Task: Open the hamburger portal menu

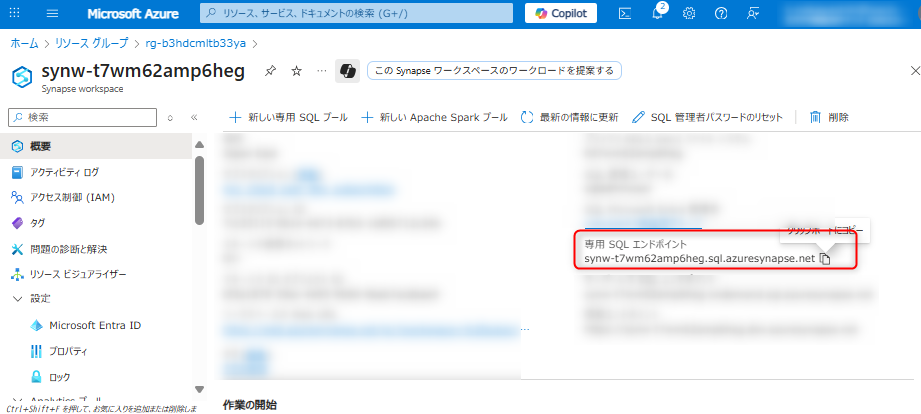Action: point(52,13)
